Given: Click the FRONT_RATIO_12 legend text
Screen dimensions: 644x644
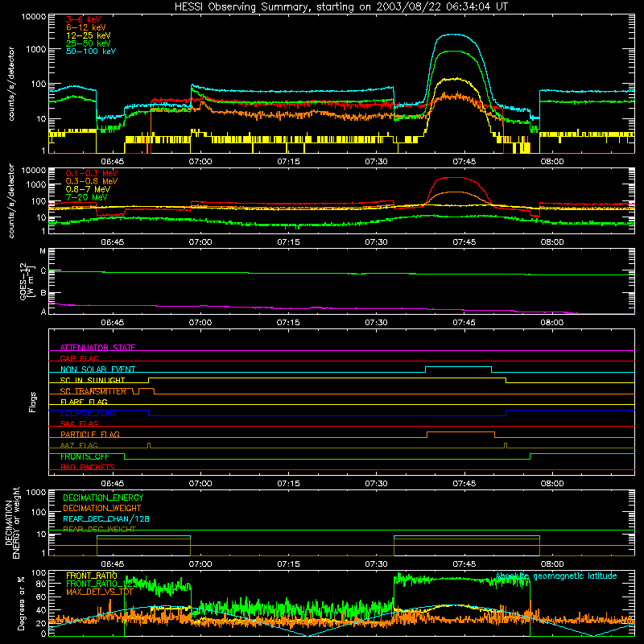Looking at the screenshot, I should [x=101, y=584].
